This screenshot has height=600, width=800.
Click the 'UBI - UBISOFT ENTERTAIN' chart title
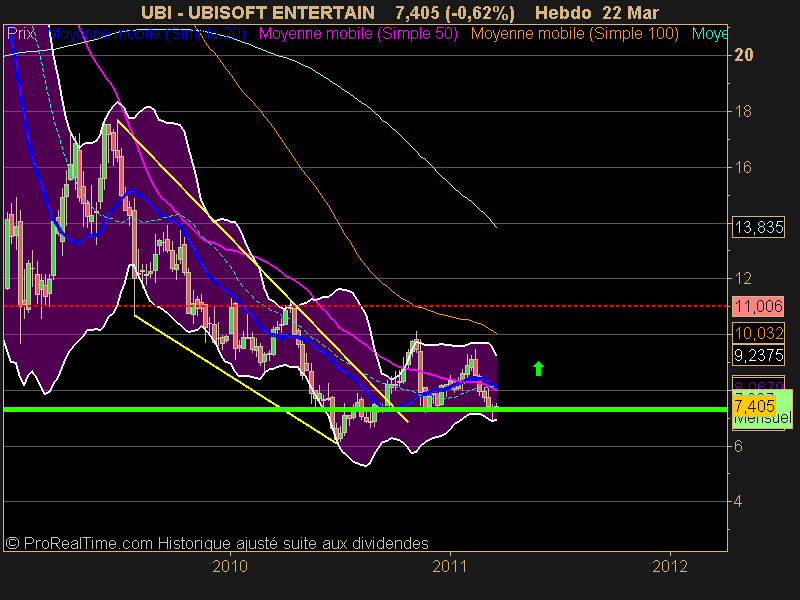[258, 12]
